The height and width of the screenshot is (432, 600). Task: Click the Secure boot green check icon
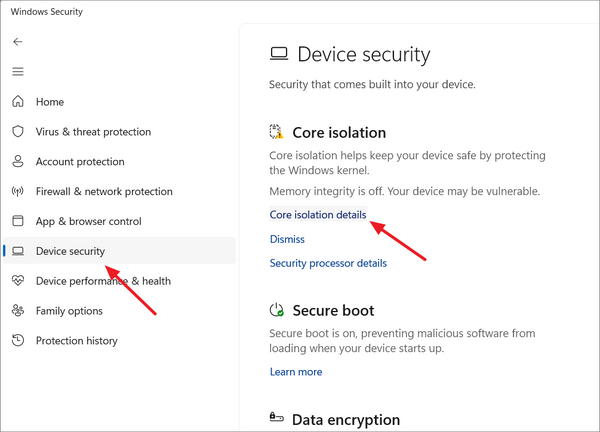pyautogui.click(x=277, y=311)
